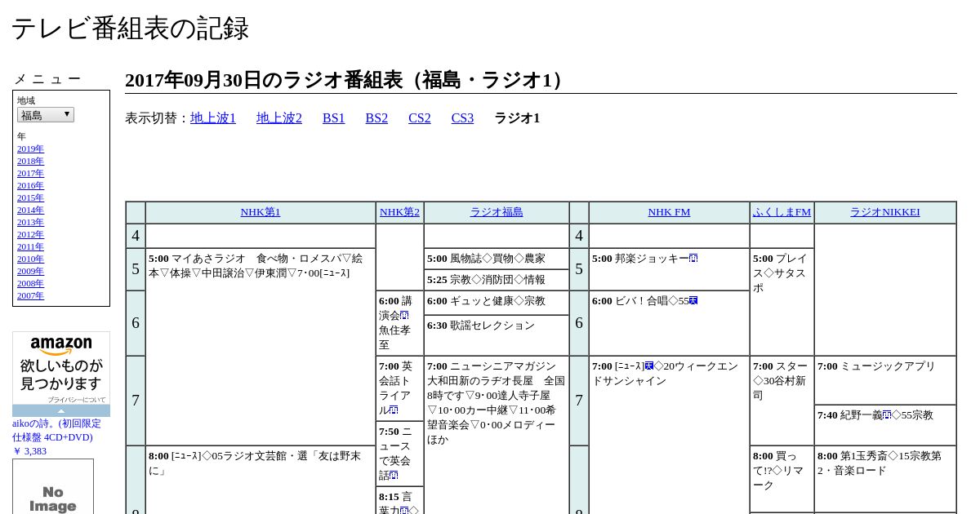
Task: Click the ￥3,383 price text
Action: coord(29,451)
